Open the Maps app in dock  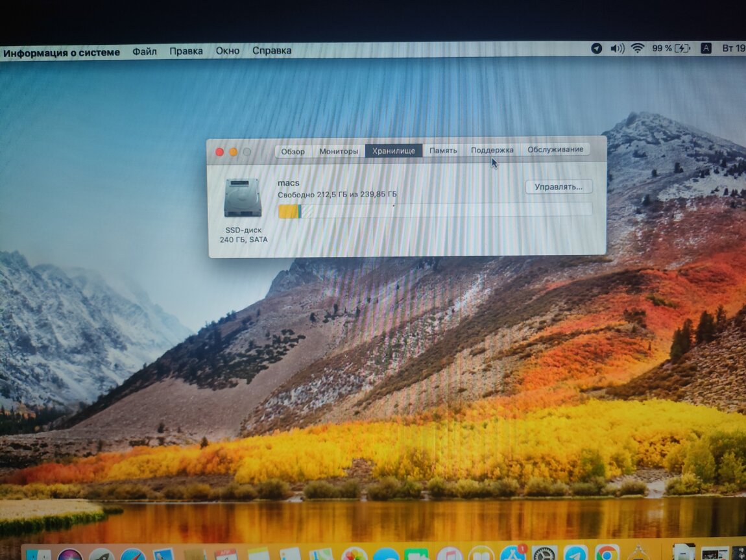321,554
